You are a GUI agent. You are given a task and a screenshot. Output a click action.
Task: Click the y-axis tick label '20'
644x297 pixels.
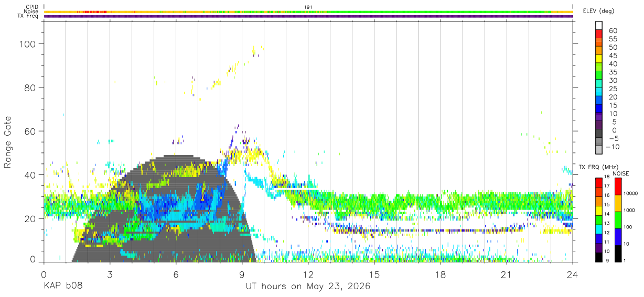(30, 218)
